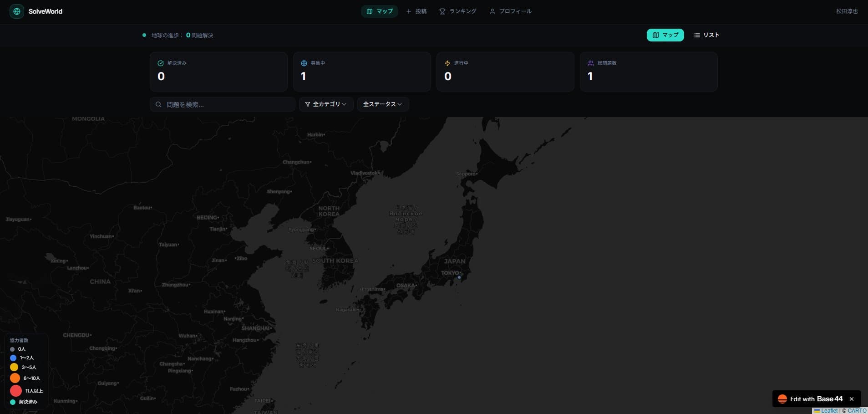Click the teal 解決済み legend dot

point(13,402)
